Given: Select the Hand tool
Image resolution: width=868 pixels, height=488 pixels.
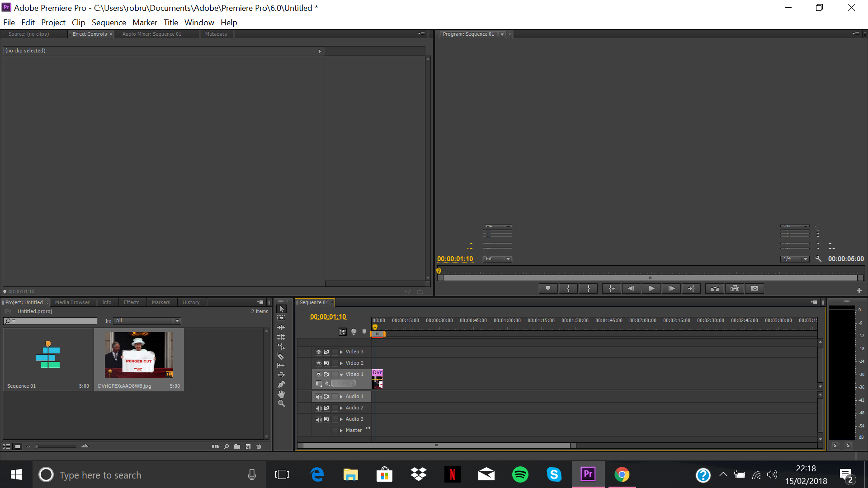Looking at the screenshot, I should pos(281,394).
